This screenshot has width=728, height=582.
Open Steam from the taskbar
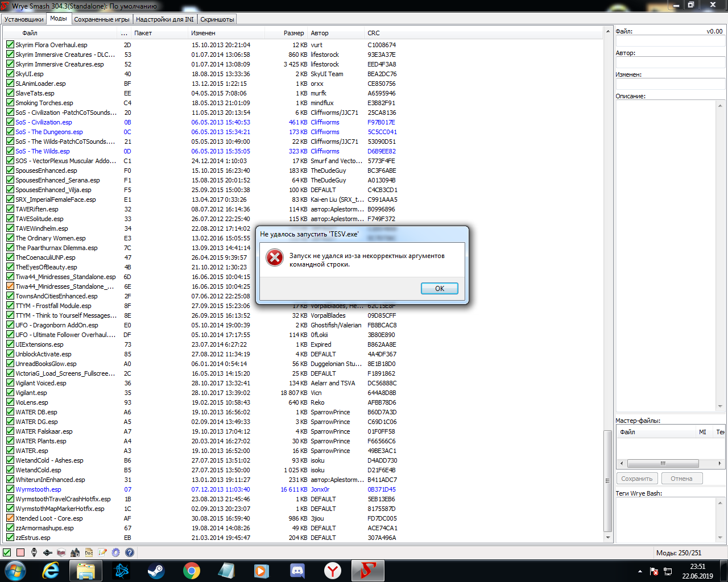pyautogui.click(x=156, y=571)
